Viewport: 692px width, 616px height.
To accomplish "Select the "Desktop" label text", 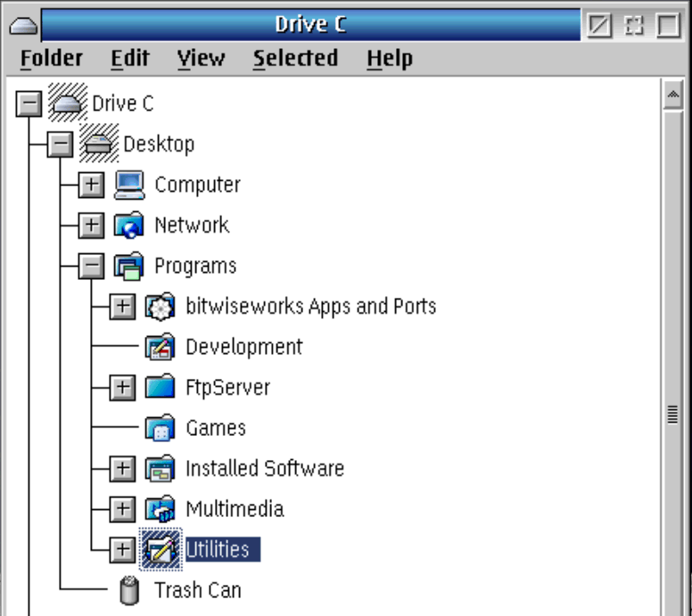I will tap(159, 144).
